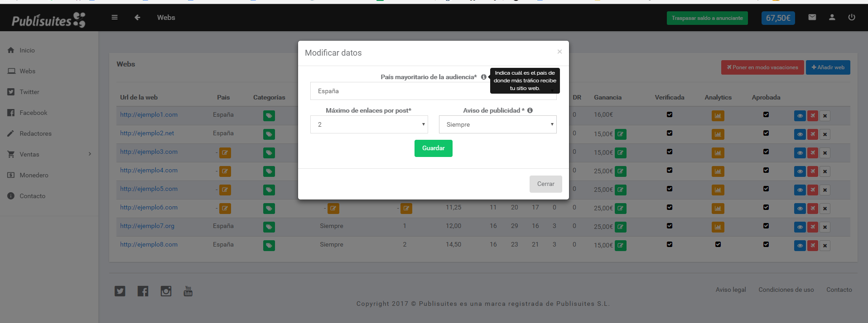The height and width of the screenshot is (323, 868).
Task: Open the mail envelope icon in header
Action: click(x=812, y=17)
